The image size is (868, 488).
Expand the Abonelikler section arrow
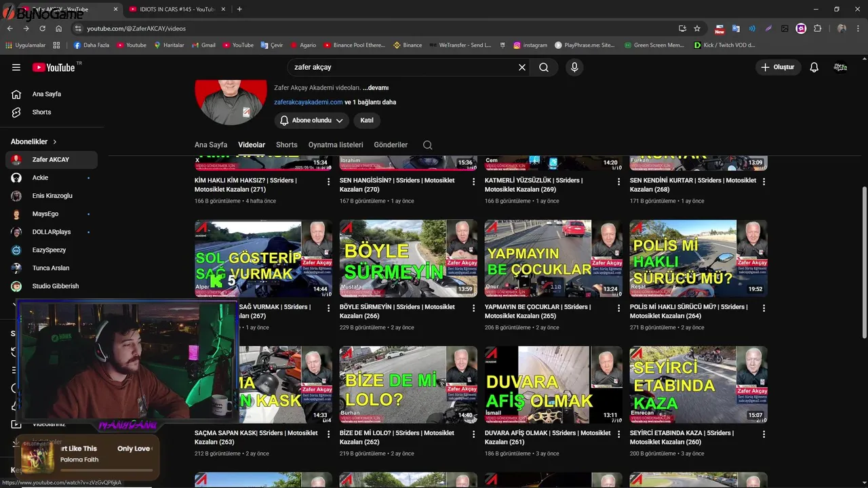pos(55,142)
